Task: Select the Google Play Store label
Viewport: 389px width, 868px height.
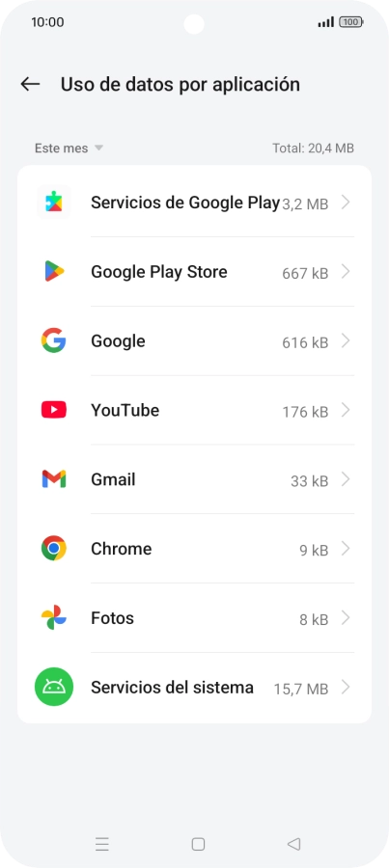Action: click(x=159, y=272)
